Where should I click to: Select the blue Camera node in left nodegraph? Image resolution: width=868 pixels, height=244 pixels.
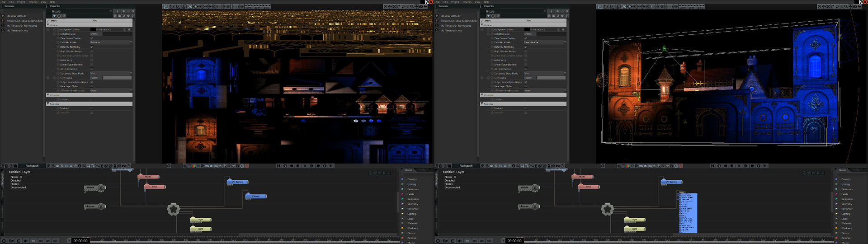click(x=256, y=196)
